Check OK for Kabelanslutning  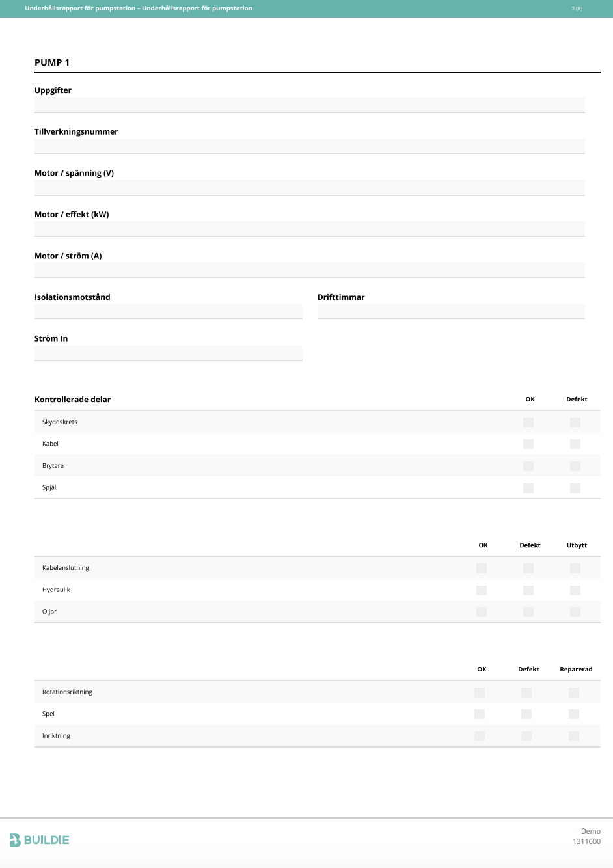[482, 568]
